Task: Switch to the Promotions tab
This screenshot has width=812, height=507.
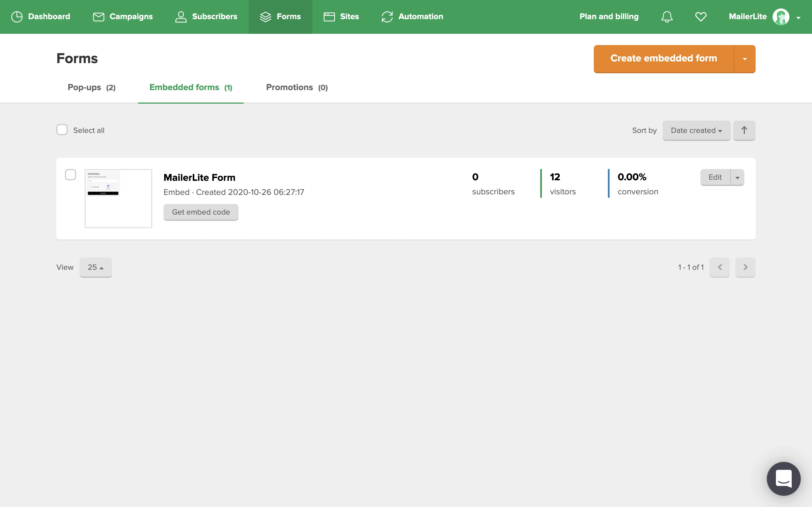Action: point(297,88)
